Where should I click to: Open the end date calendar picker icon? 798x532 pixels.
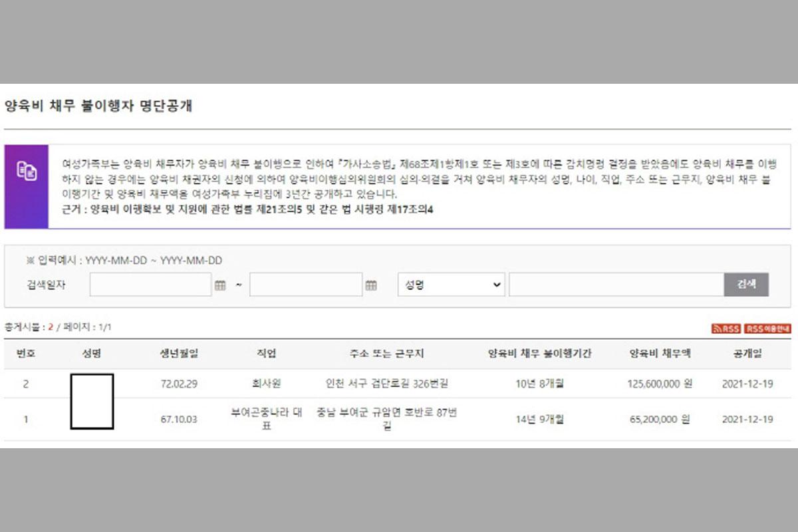(371, 285)
